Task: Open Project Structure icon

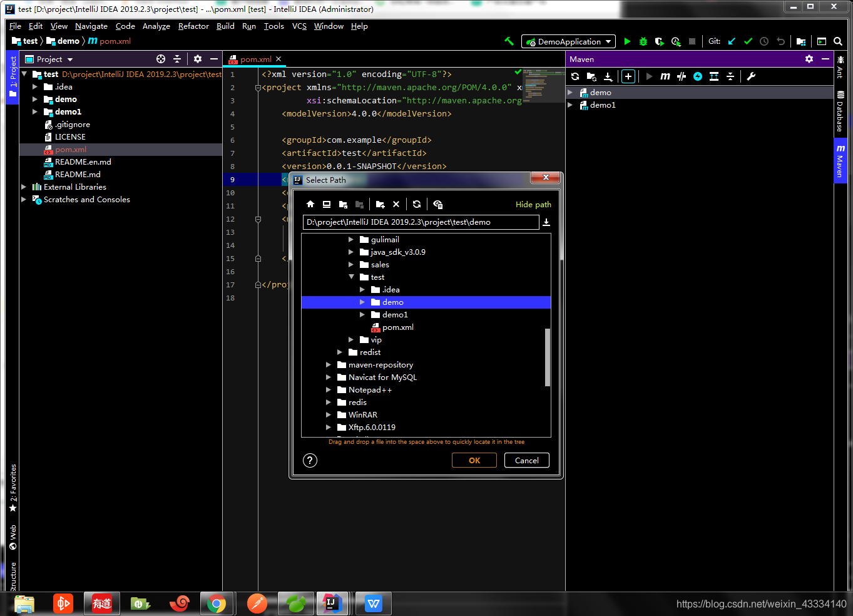Action: (801, 41)
